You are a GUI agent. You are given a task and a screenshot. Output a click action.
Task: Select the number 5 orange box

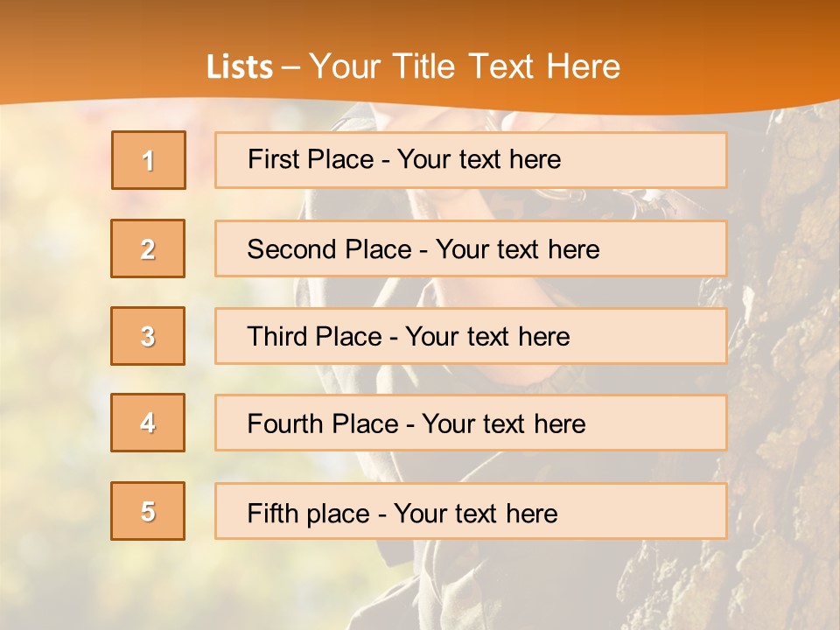point(148,510)
